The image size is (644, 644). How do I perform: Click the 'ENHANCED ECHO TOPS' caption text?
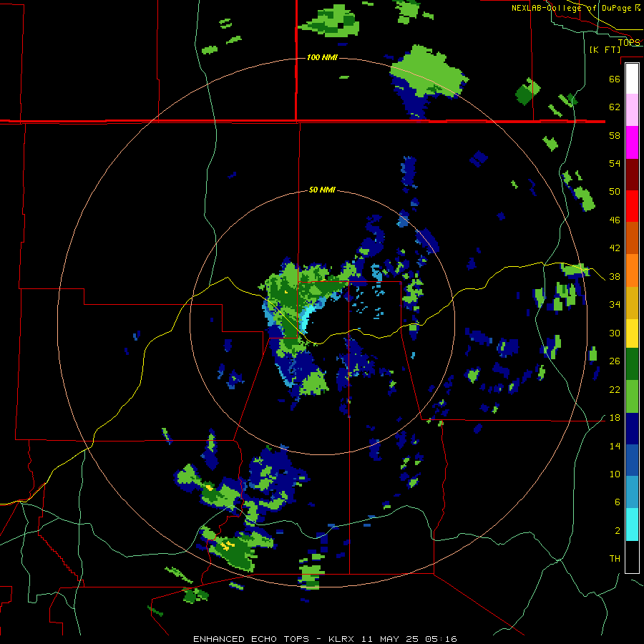251,639
